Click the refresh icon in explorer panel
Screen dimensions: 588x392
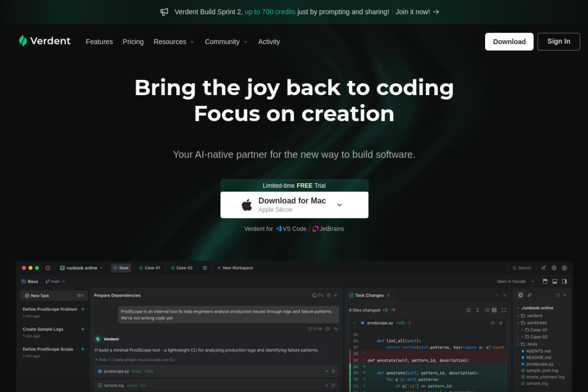pos(558,295)
